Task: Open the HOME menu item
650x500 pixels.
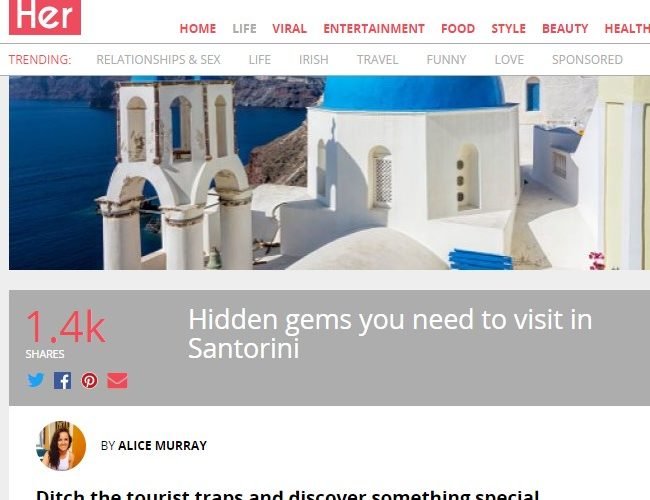Action: tap(198, 29)
